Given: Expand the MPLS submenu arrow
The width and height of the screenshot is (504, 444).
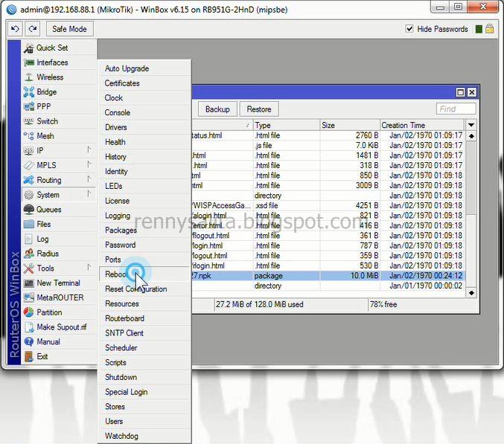Looking at the screenshot, I should click(x=89, y=164).
